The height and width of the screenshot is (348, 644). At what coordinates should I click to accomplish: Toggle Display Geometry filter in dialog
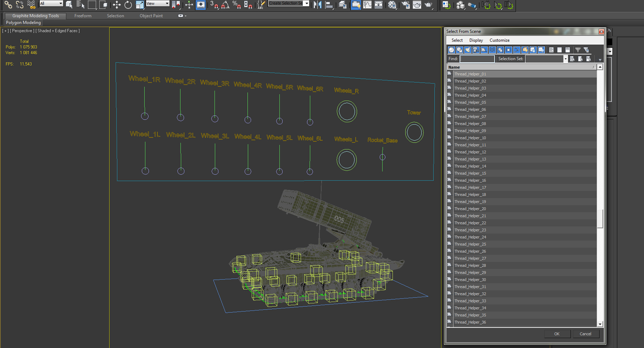(x=451, y=50)
